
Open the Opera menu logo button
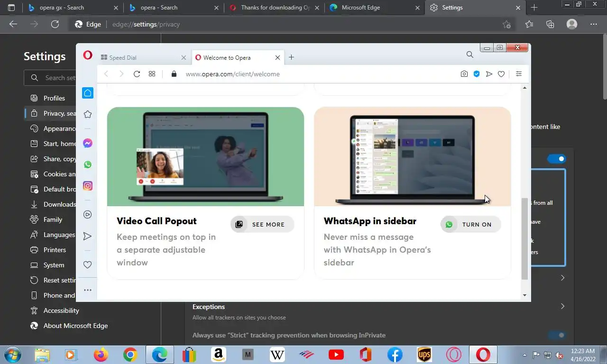click(x=88, y=55)
